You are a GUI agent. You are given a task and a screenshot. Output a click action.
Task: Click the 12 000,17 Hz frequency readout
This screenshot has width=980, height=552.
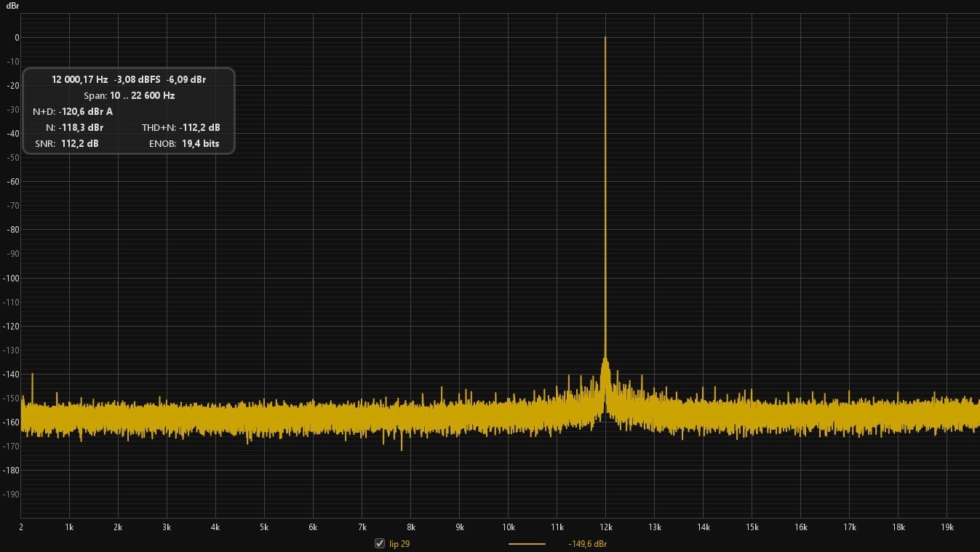80,79
